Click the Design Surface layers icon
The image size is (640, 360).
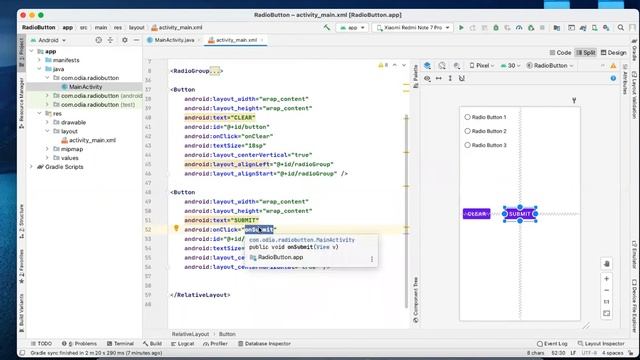click(x=427, y=66)
